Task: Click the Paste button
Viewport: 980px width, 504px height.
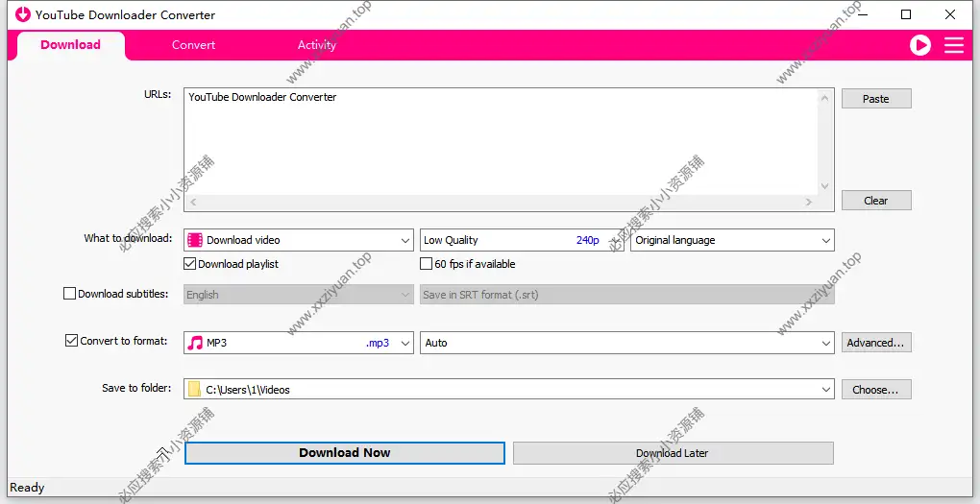Action: point(876,99)
